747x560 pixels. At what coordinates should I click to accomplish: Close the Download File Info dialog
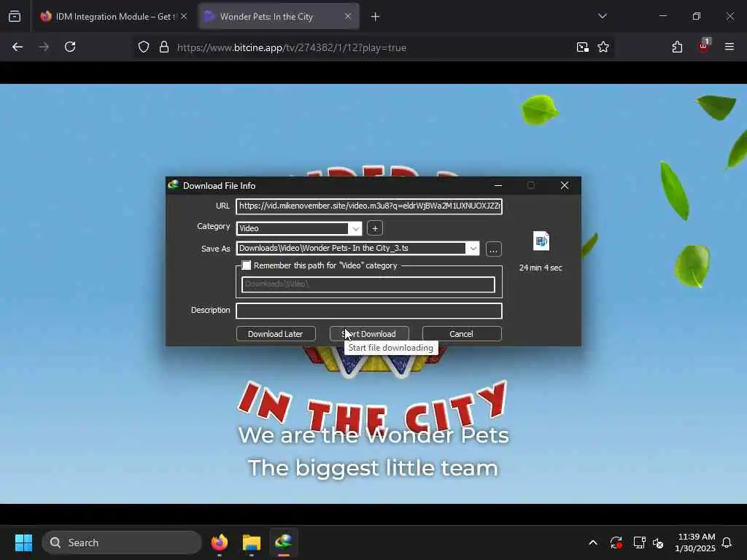click(565, 185)
